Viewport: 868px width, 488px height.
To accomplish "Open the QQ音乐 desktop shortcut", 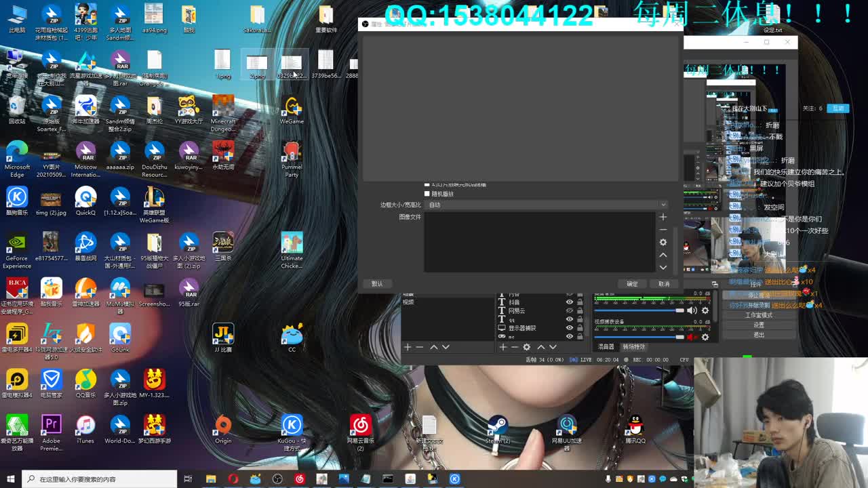I will (85, 384).
